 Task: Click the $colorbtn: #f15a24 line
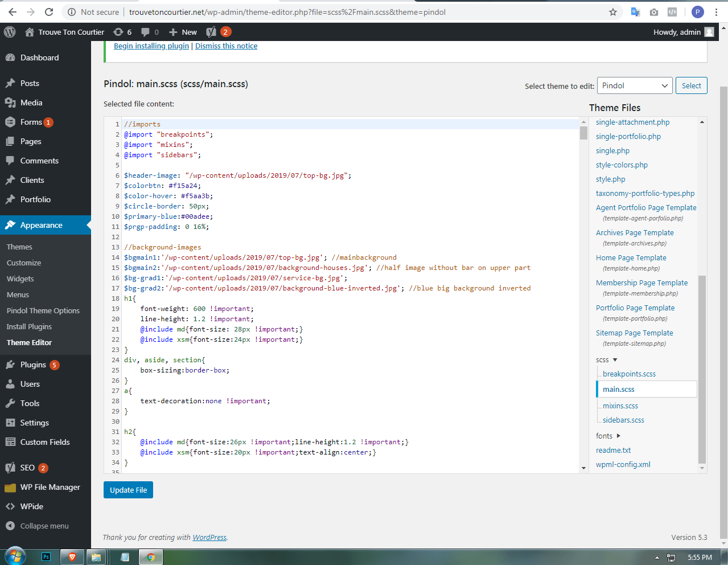coord(162,185)
